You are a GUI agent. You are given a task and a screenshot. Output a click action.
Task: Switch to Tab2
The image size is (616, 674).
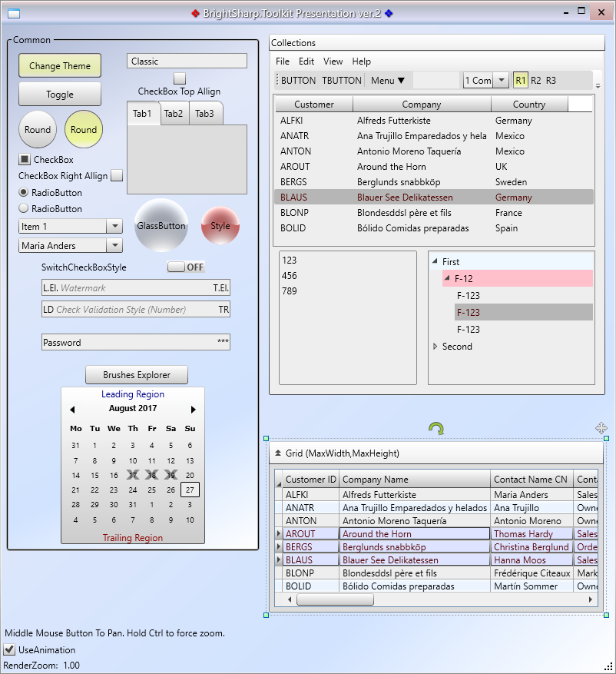[x=174, y=114]
